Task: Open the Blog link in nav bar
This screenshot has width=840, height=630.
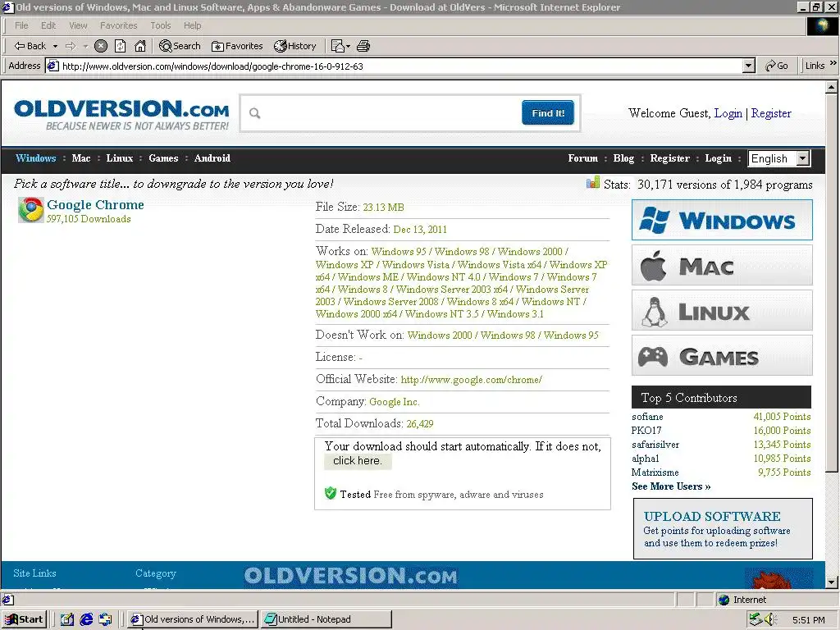Action: point(623,158)
